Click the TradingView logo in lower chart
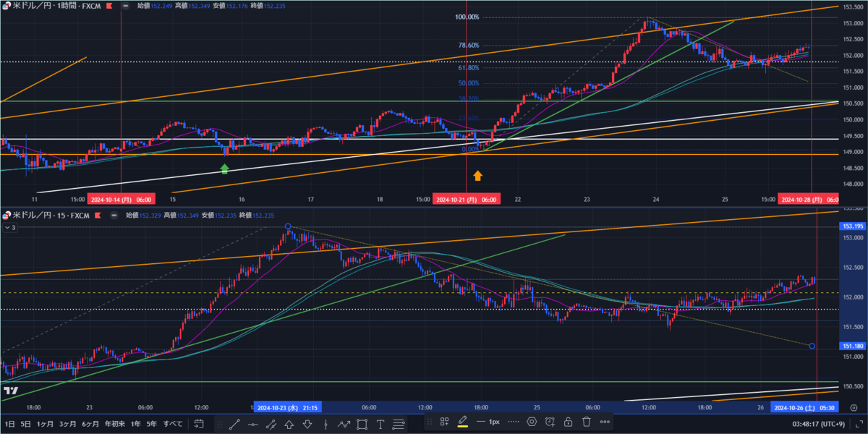Image resolution: width=868 pixels, height=434 pixels. tap(10, 391)
